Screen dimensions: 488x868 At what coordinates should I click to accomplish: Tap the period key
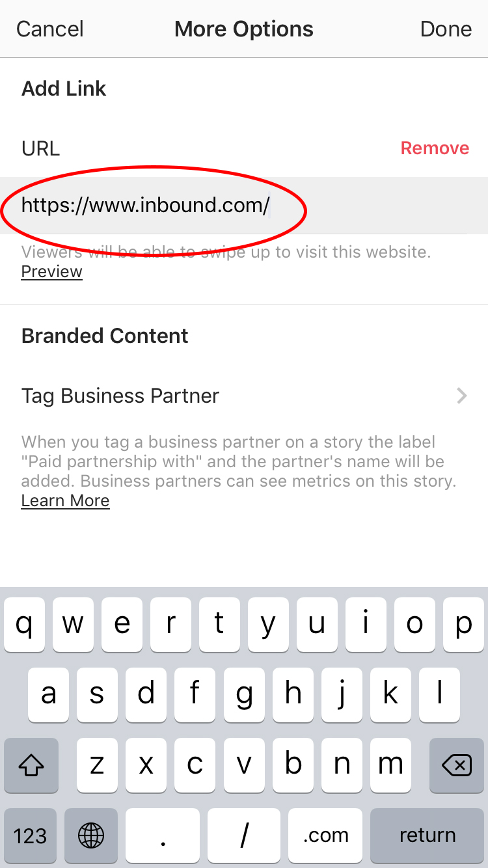pyautogui.click(x=163, y=835)
